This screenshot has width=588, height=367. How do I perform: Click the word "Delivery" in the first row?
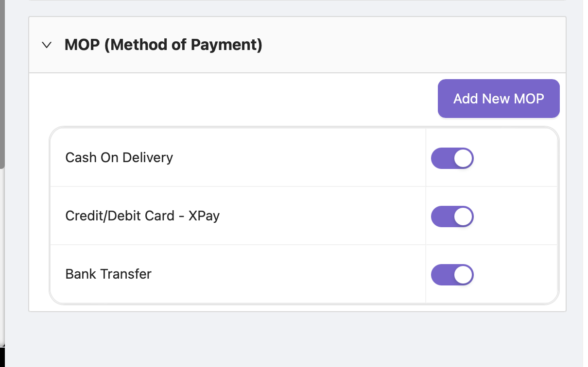coord(148,158)
